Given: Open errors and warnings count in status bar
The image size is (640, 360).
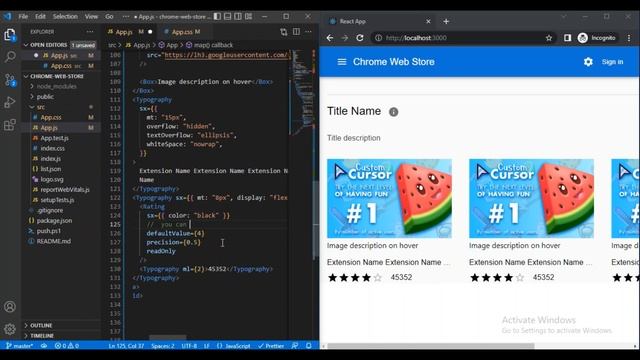Looking at the screenshot, I should [67, 346].
